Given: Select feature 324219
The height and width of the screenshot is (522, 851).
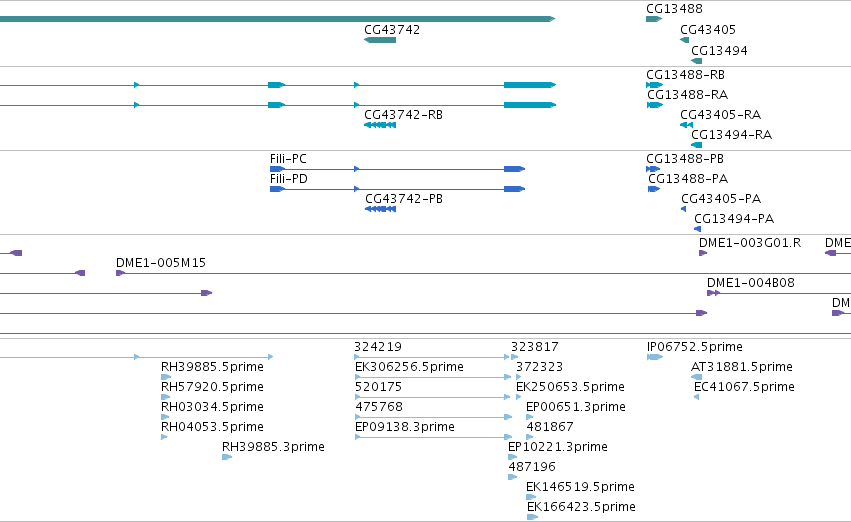Looking at the screenshot, I should [378, 347].
